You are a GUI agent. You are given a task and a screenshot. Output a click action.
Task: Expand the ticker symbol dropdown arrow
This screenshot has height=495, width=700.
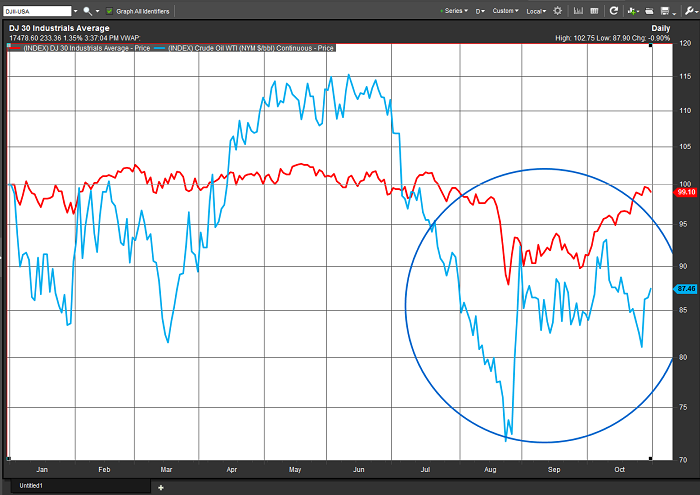pos(75,10)
